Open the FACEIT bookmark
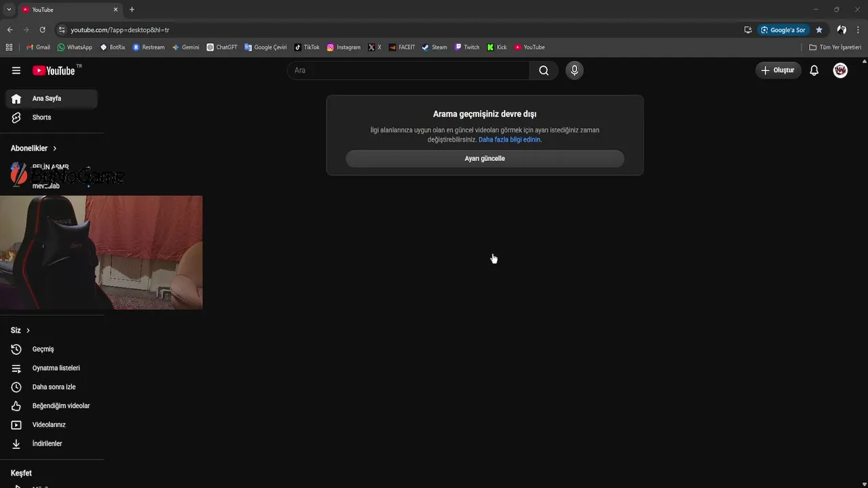The width and height of the screenshot is (868, 488). pos(401,47)
